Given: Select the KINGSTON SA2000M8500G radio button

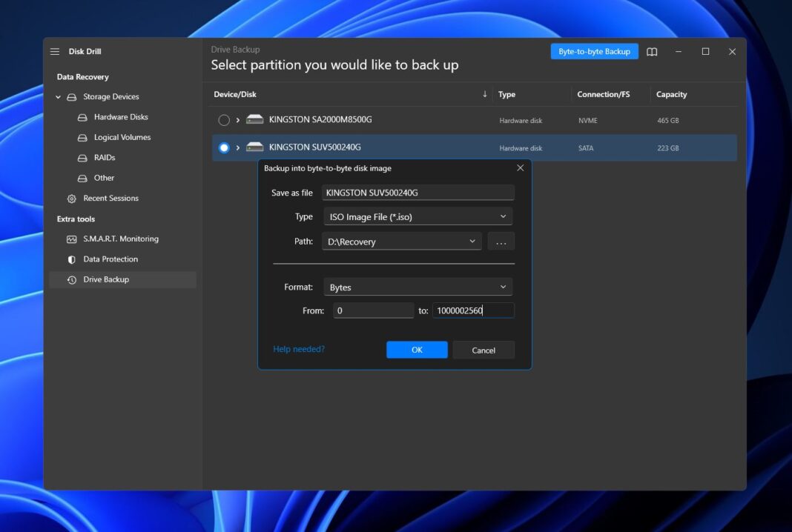Looking at the screenshot, I should tap(224, 120).
